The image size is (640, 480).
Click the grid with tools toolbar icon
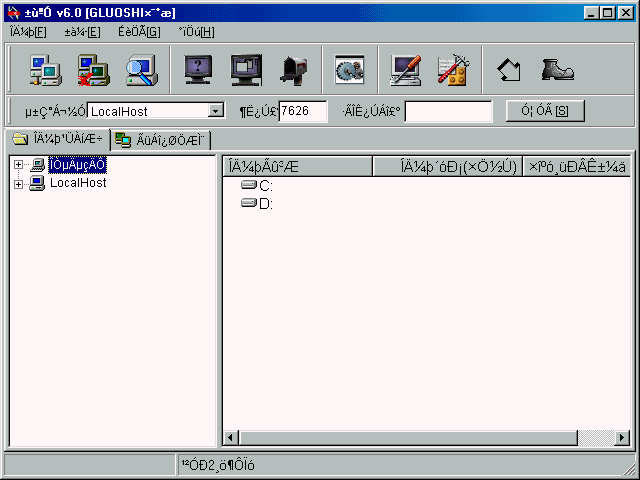click(x=453, y=70)
